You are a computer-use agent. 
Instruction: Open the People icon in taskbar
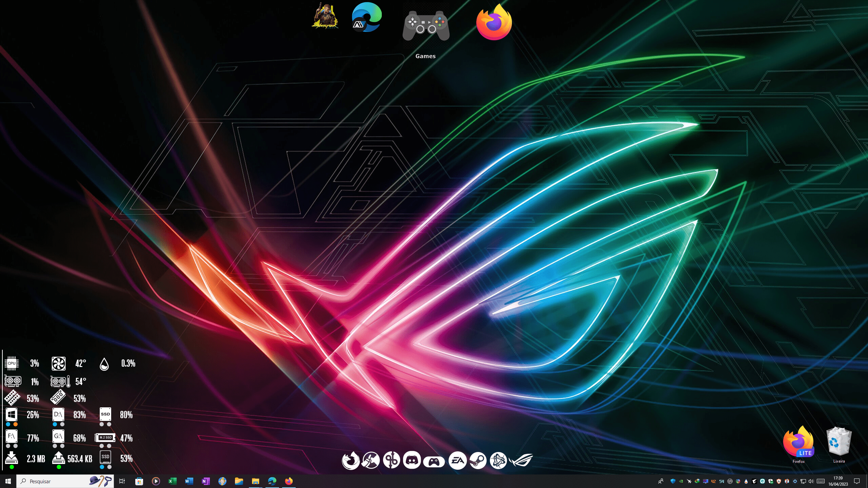pos(661,481)
